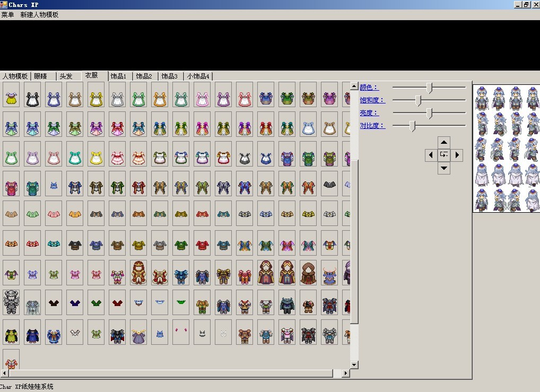Select the dark gray cape in fourth row
Image resolution: width=540 pixels, height=392 pixels.
329,184
